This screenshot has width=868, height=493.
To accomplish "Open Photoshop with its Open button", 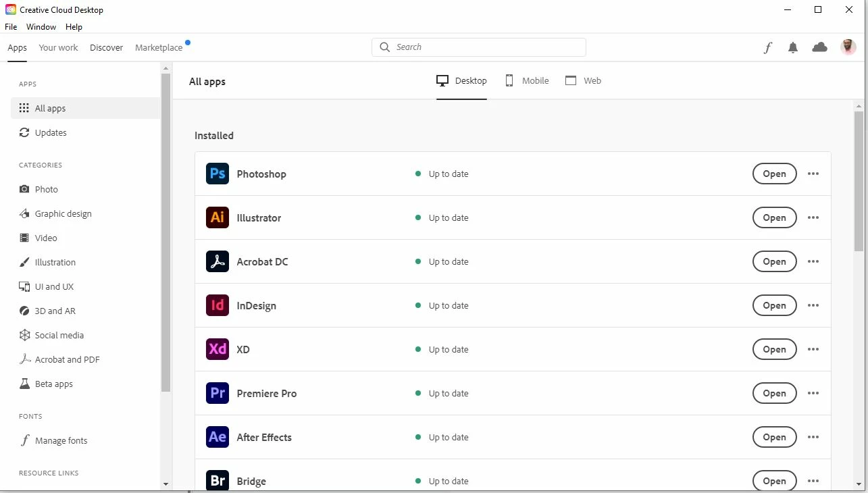I will click(774, 174).
